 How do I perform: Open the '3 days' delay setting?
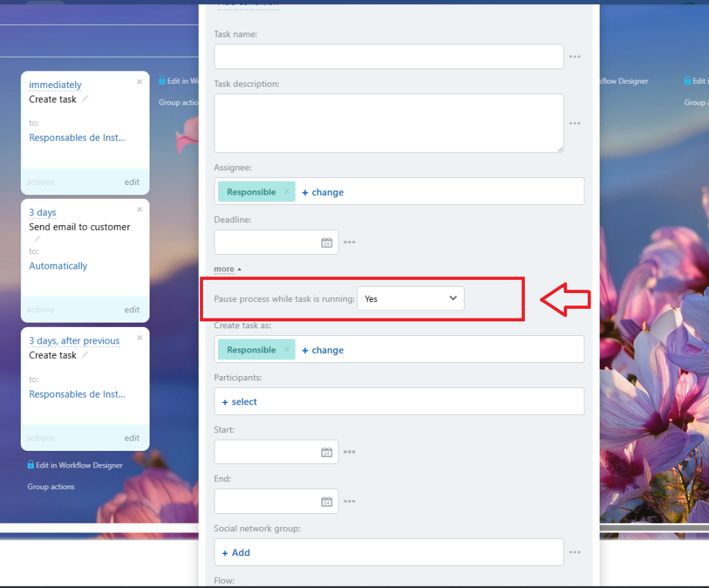pyautogui.click(x=42, y=213)
